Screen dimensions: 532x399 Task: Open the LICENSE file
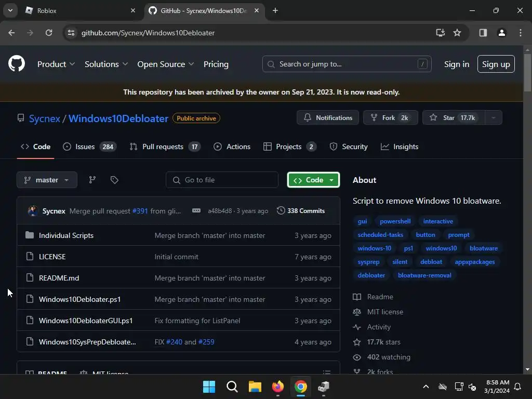pyautogui.click(x=52, y=257)
